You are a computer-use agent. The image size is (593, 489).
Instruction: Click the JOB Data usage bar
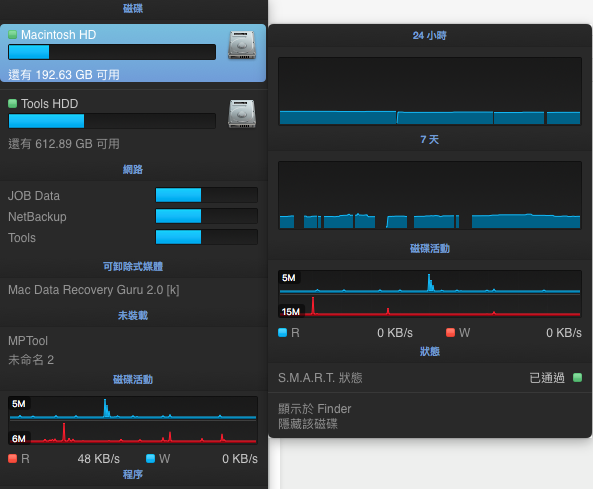click(x=206, y=195)
